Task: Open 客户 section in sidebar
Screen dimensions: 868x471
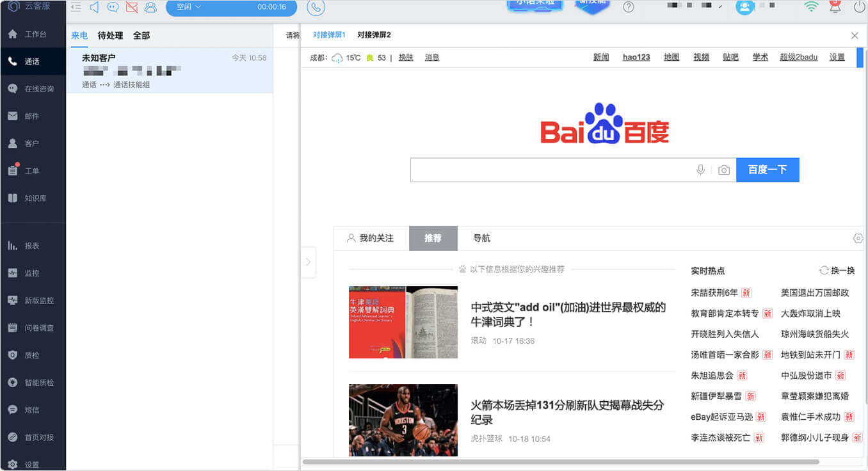Action: [x=33, y=143]
